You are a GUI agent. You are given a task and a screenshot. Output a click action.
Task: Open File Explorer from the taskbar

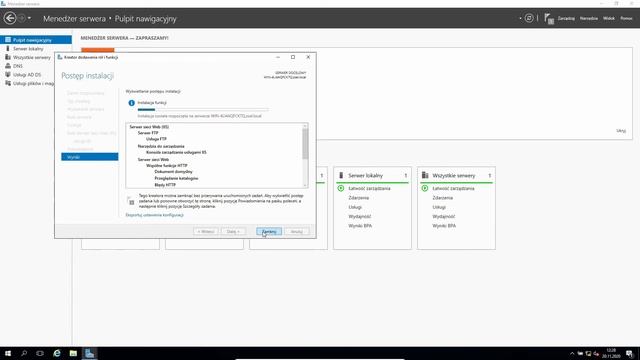coord(73,353)
